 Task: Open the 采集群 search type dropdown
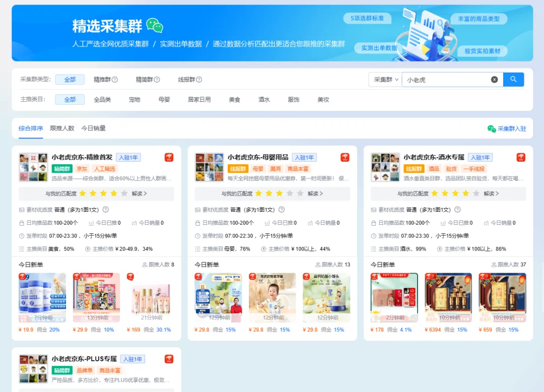coord(385,80)
